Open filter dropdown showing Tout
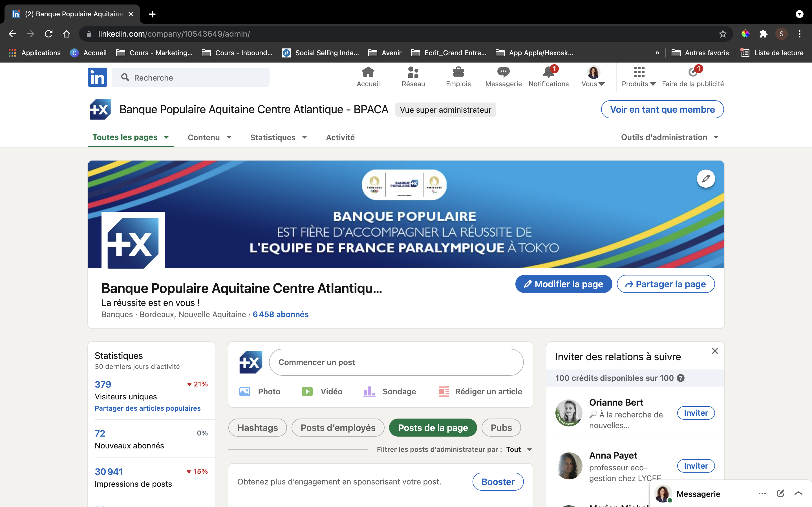 [519, 449]
